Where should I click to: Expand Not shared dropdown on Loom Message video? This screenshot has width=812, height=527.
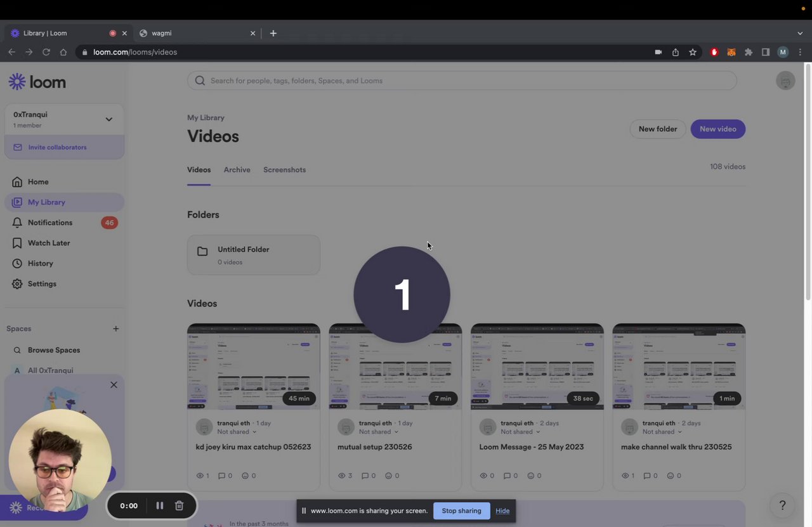pyautogui.click(x=520, y=432)
